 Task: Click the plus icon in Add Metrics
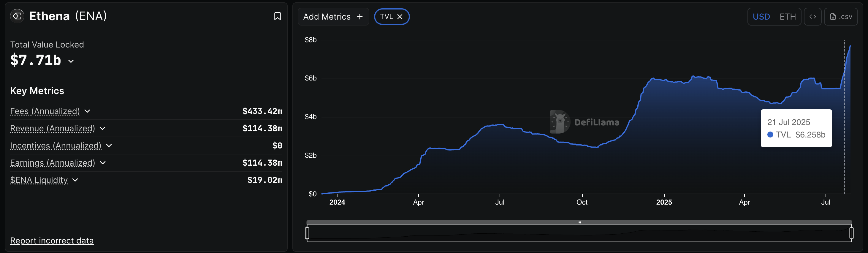[360, 17]
